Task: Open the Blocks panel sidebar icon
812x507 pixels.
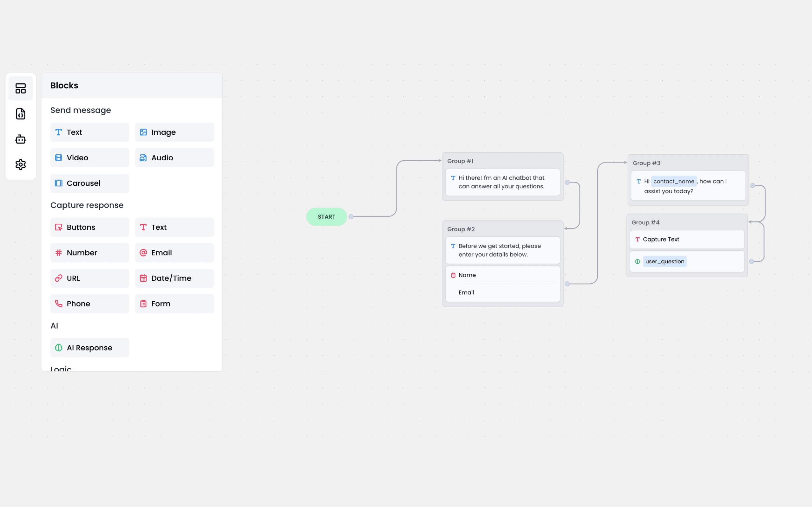Action: [21, 88]
